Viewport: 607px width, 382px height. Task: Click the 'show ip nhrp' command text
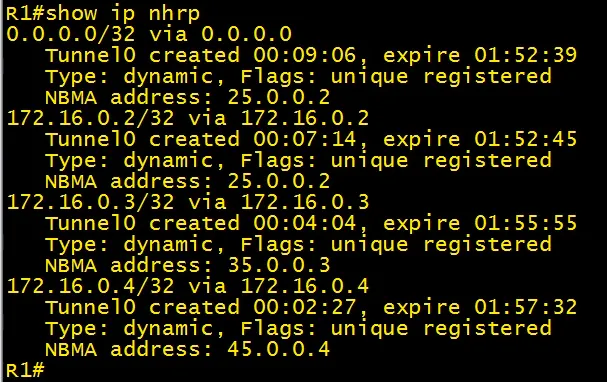pyautogui.click(x=123, y=14)
